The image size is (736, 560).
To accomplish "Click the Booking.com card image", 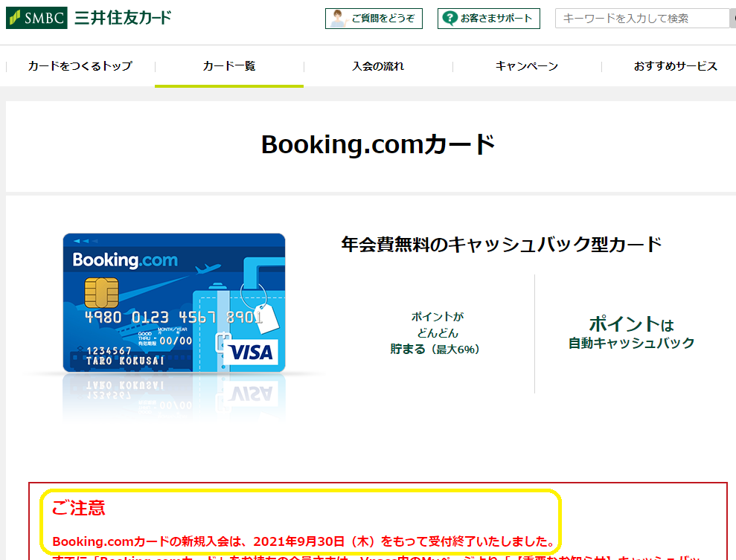I will (x=174, y=303).
